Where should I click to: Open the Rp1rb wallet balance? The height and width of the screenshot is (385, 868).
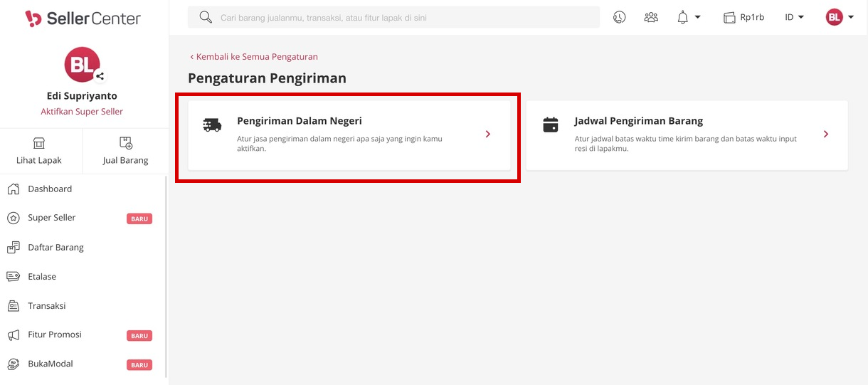coord(743,18)
